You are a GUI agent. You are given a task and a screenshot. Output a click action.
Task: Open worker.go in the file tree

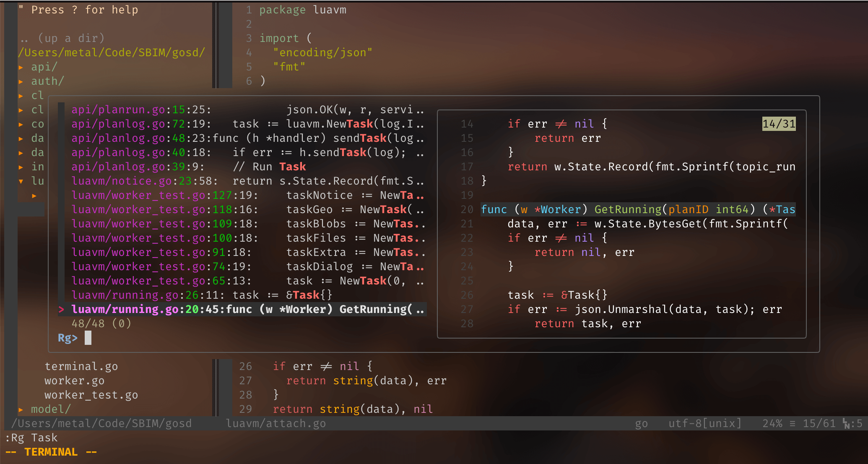click(x=75, y=381)
